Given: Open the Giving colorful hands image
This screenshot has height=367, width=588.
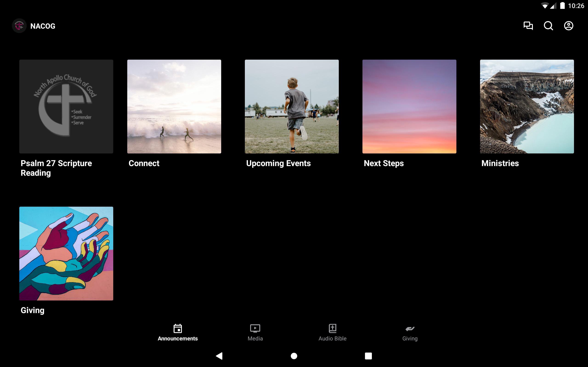Looking at the screenshot, I should point(66,253).
